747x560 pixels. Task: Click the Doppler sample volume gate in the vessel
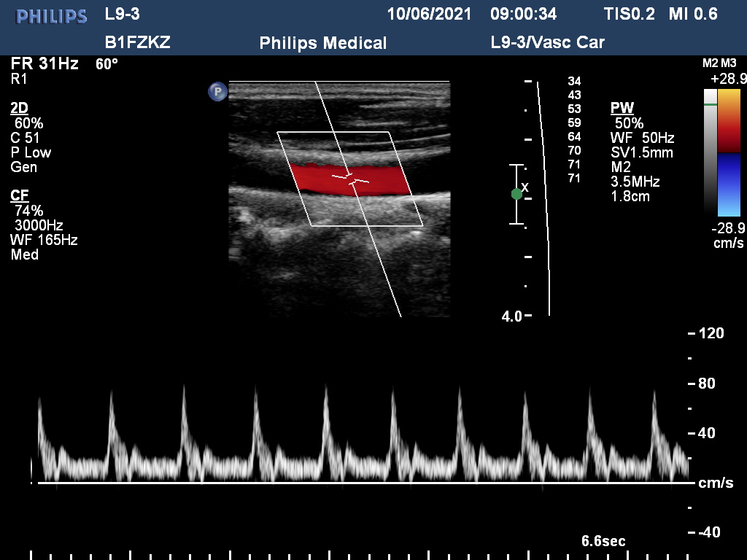pyautogui.click(x=350, y=178)
